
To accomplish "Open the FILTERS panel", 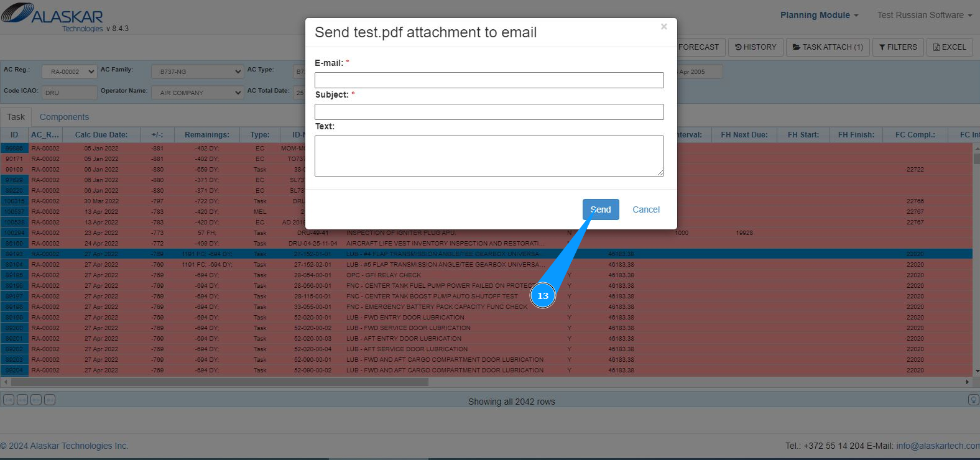I will (898, 47).
